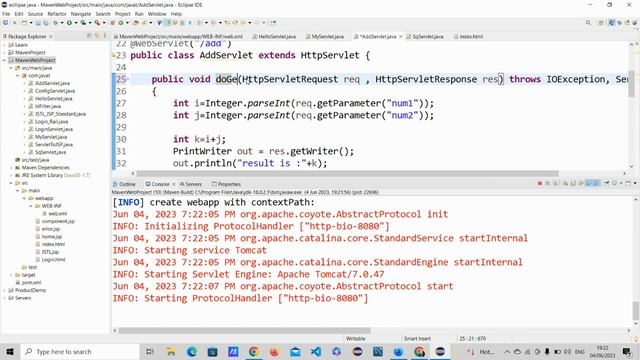Expand the Maven Dependencies node
This screenshot has width=640, height=360.
pyautogui.click(x=11, y=168)
